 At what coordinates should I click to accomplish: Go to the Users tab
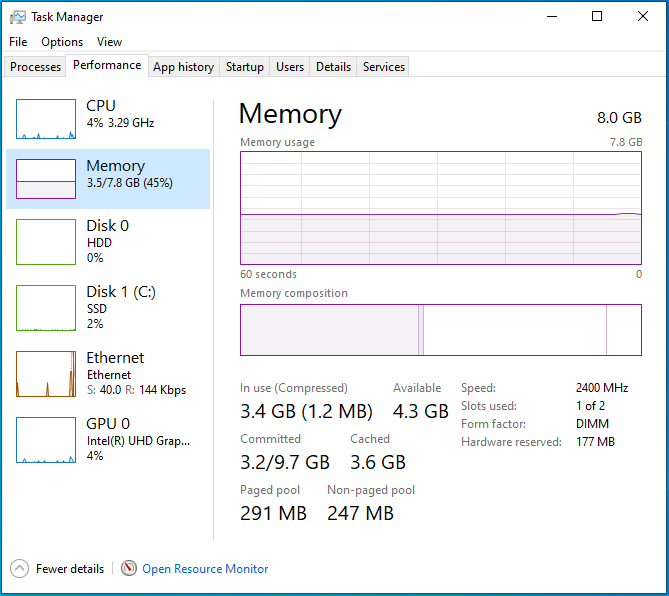290,67
